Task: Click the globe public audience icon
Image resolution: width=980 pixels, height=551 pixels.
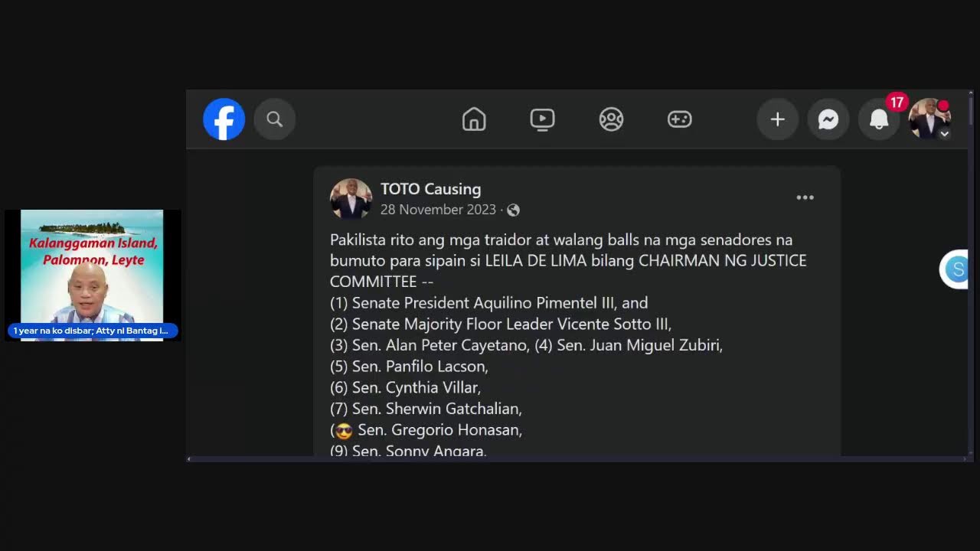Action: 513,210
